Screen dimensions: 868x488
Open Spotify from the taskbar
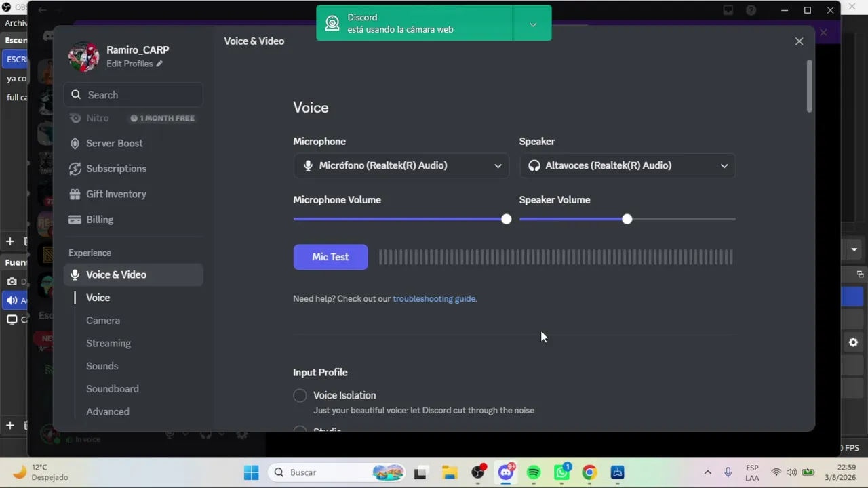point(534,472)
